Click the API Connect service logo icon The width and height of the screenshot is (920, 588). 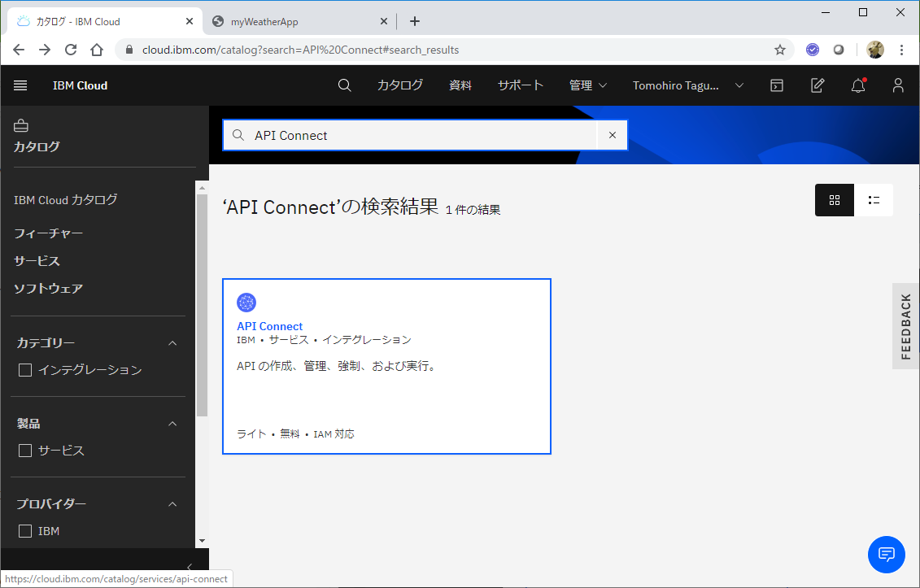pyautogui.click(x=246, y=303)
